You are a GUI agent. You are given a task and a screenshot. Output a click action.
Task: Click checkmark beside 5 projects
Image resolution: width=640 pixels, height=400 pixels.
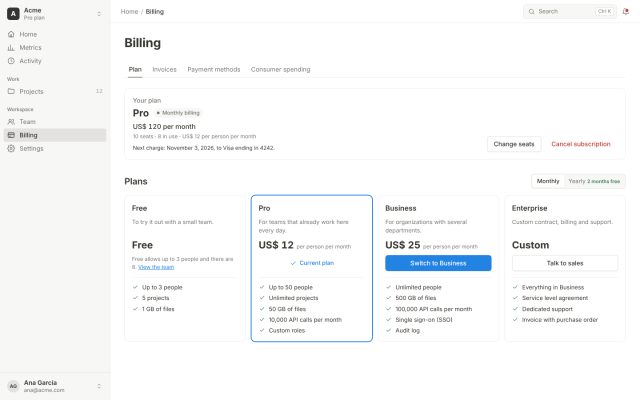135,298
